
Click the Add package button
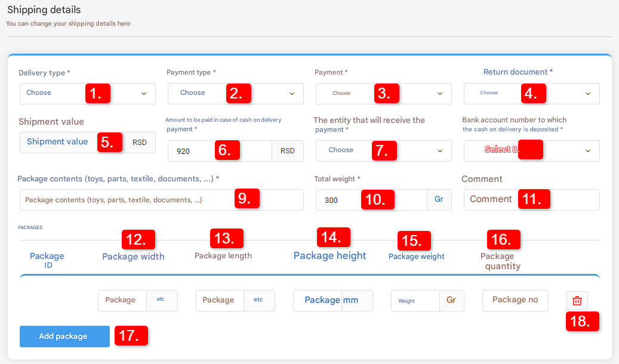click(x=64, y=337)
